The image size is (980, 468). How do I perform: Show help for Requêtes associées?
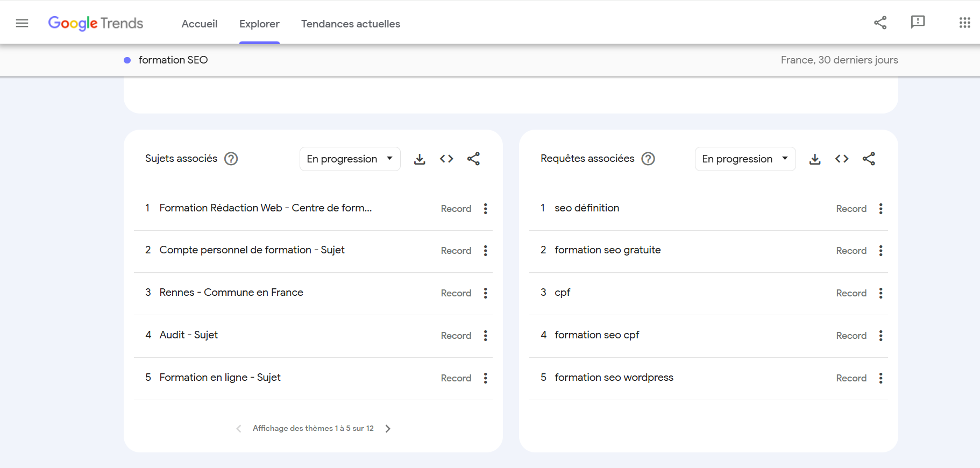[648, 159]
